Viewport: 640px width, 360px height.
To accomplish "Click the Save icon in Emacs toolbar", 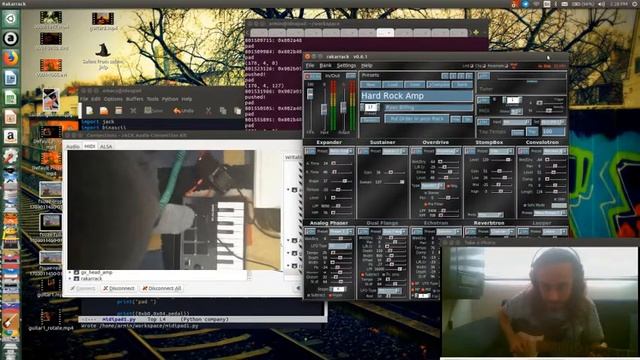I will (x=153, y=110).
